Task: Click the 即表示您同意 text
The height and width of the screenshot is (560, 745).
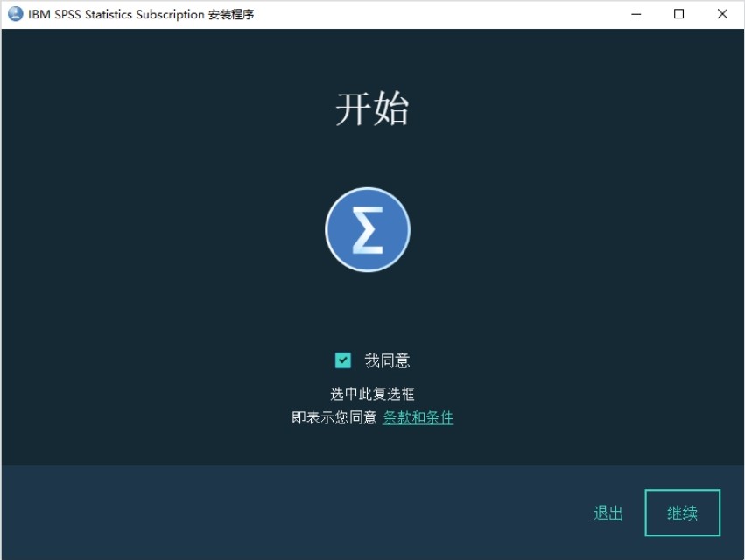Action: tap(334, 417)
